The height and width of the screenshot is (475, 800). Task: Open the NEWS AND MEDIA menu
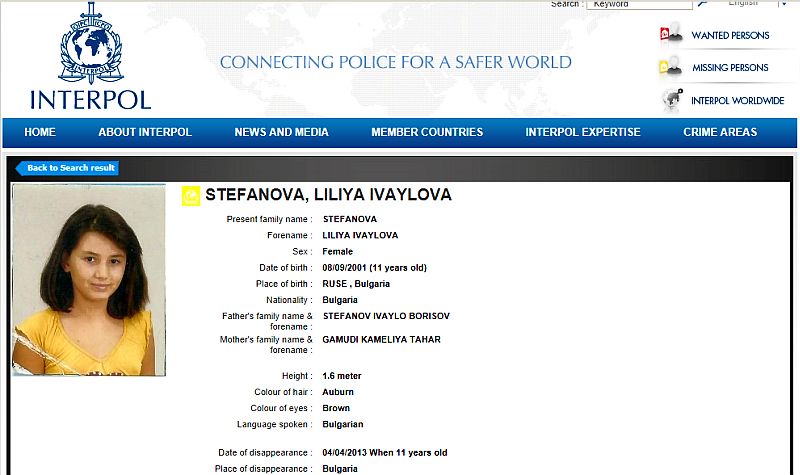pyautogui.click(x=282, y=132)
